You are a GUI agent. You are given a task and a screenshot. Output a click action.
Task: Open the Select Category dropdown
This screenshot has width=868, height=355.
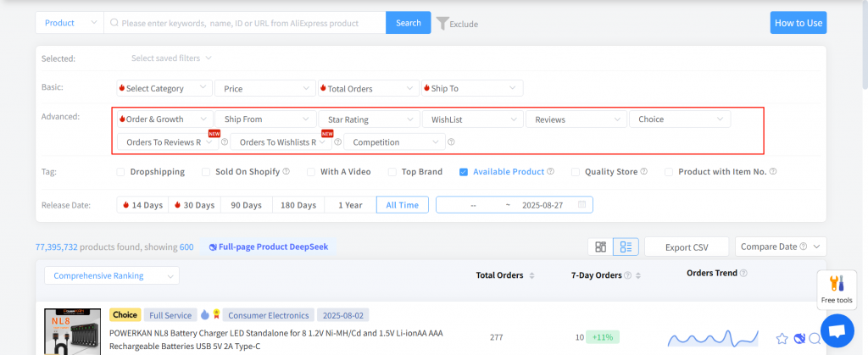pyautogui.click(x=164, y=88)
